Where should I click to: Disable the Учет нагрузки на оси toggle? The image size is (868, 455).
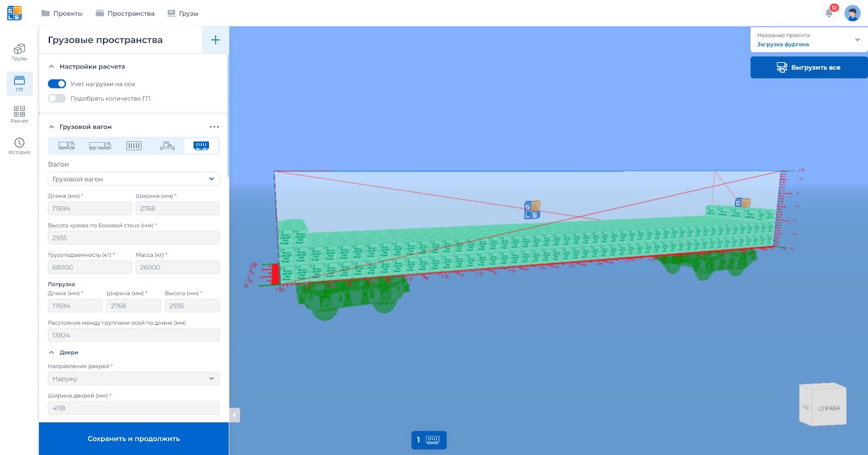57,84
